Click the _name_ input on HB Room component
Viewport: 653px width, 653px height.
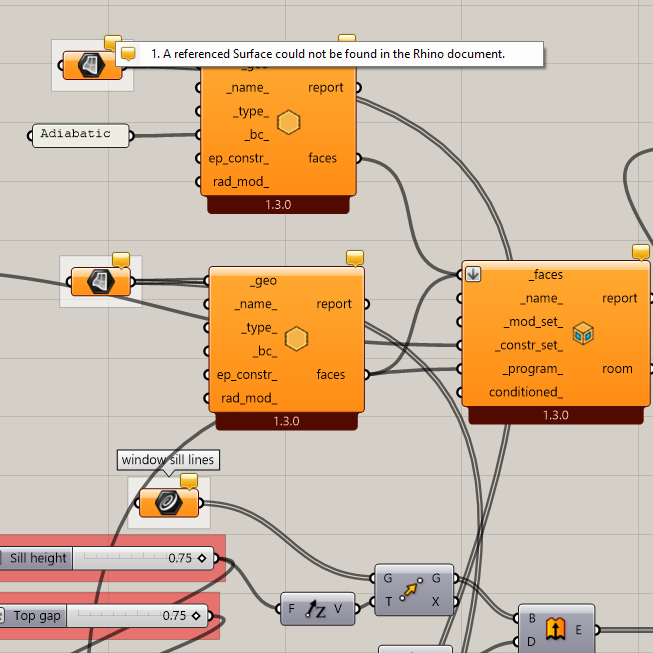tap(541, 299)
